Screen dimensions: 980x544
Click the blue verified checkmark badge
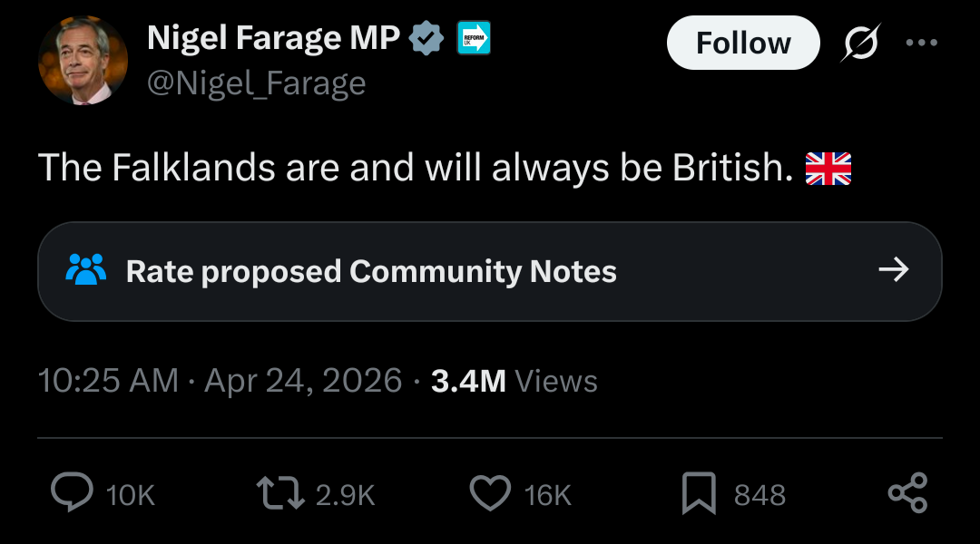(x=427, y=38)
